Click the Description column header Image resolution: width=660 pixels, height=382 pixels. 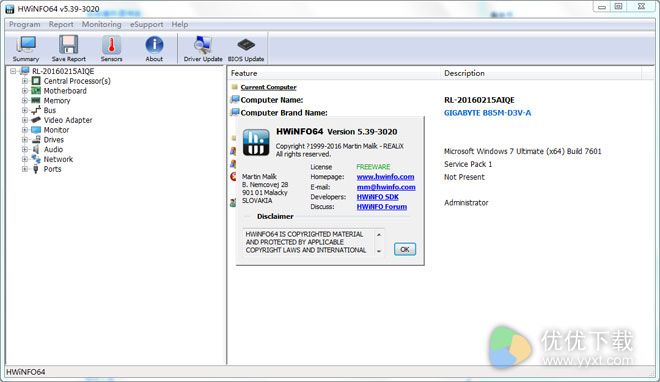[x=541, y=73]
